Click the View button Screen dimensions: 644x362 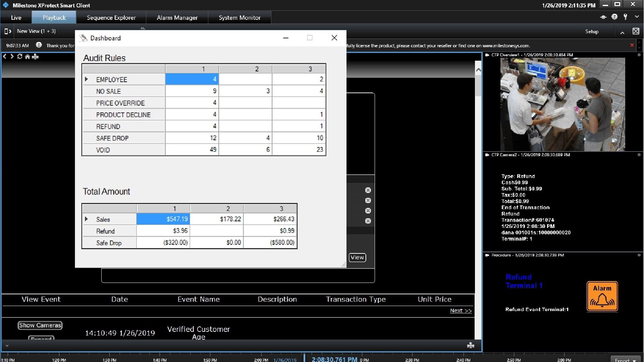pos(357,257)
